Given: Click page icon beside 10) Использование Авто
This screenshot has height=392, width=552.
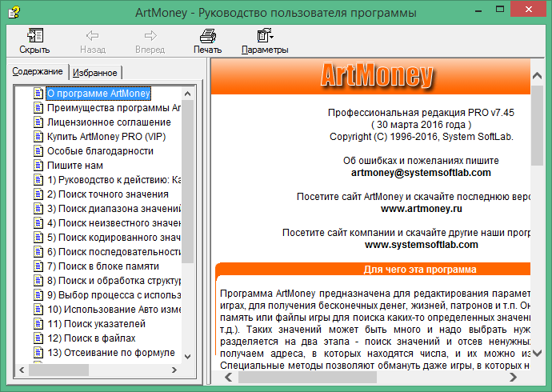Looking at the screenshot, I should click(x=38, y=310).
